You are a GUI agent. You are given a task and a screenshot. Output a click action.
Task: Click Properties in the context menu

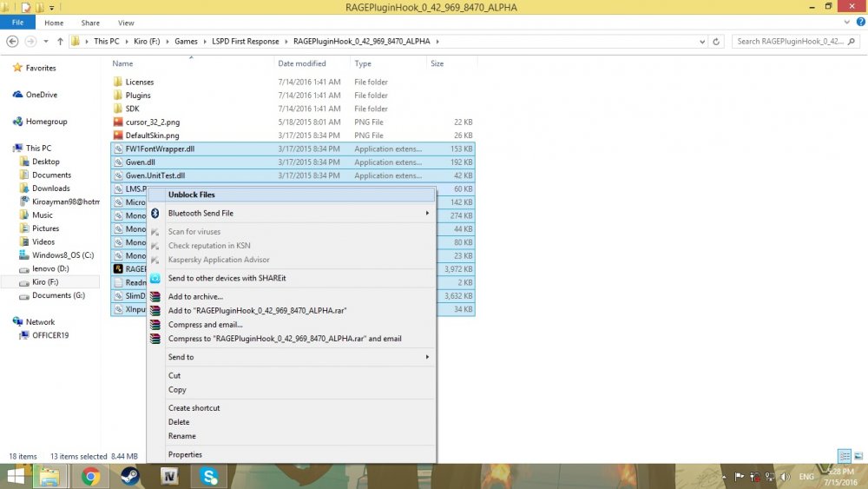(185, 454)
